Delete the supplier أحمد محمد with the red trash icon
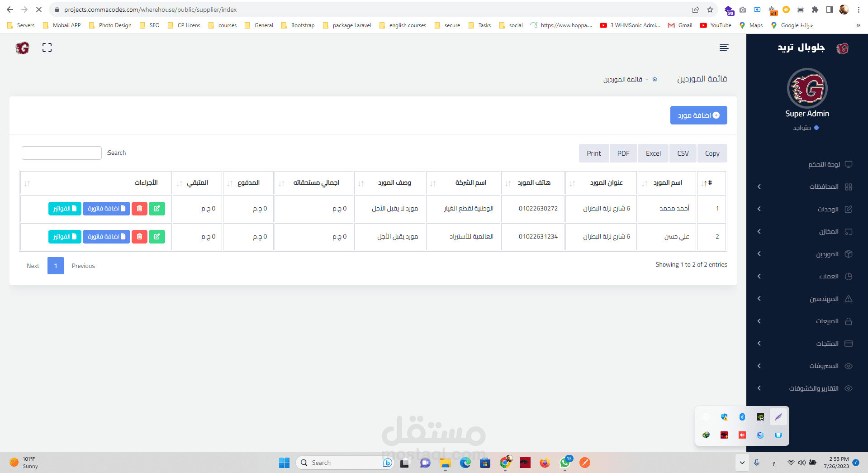Viewport: 868px width, 473px height. click(x=140, y=209)
